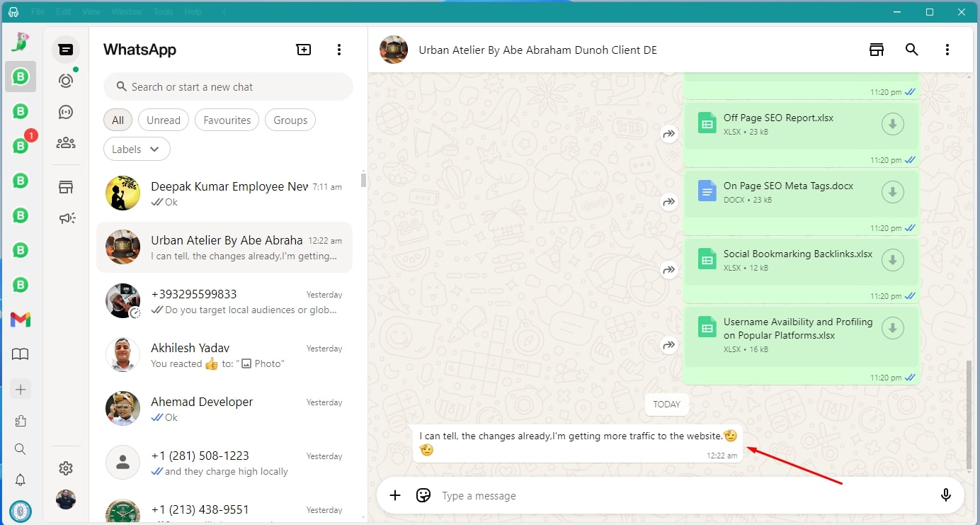Open the File menu
The image size is (980, 525).
point(38,12)
